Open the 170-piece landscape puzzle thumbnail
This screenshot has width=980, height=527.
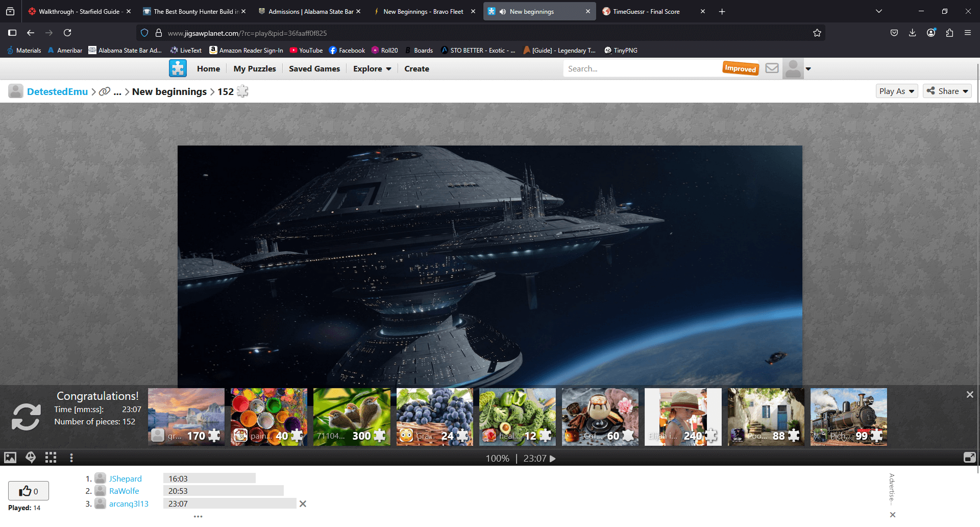(186, 417)
